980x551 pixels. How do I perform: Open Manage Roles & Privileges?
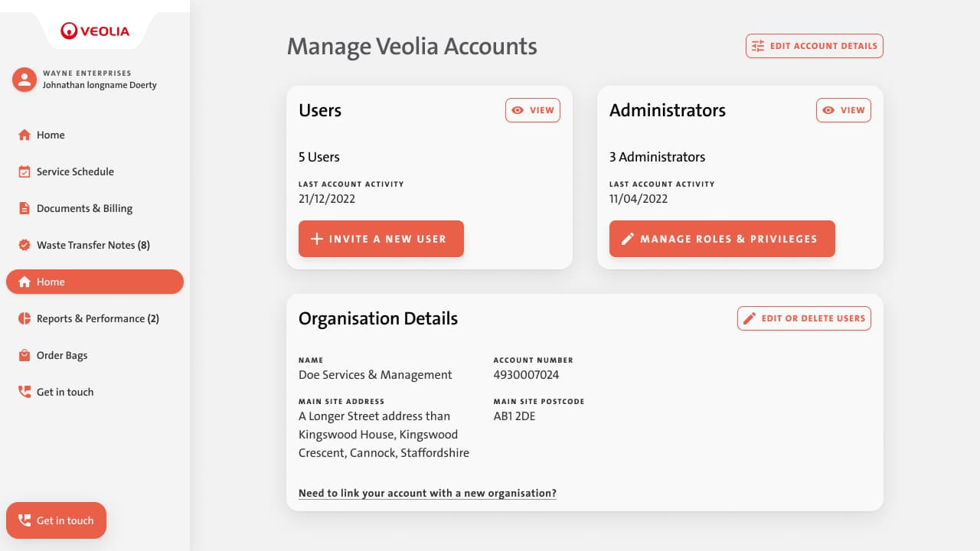pyautogui.click(x=722, y=239)
